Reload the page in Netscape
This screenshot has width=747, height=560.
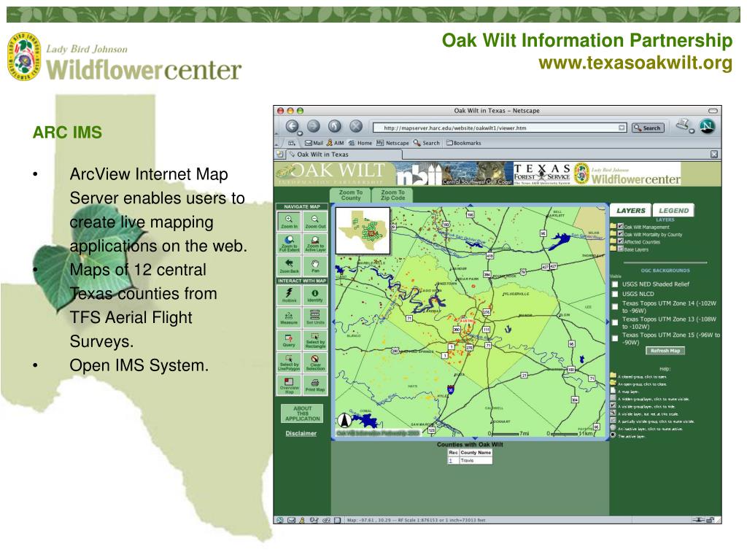(x=335, y=126)
